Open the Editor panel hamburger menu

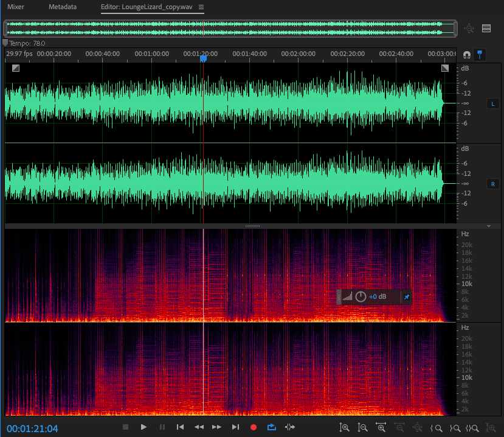pyautogui.click(x=201, y=7)
